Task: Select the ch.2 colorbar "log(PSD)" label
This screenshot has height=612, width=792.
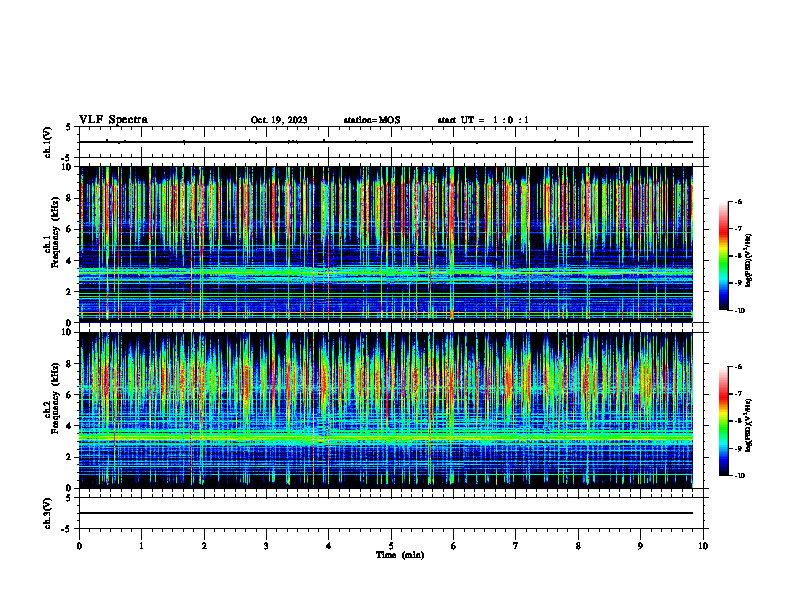Action: 749,425
